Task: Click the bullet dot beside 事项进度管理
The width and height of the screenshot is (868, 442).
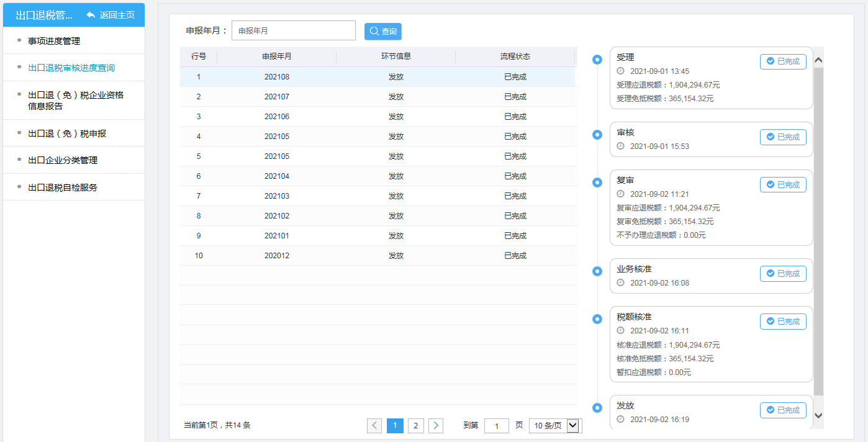Action: coord(19,39)
